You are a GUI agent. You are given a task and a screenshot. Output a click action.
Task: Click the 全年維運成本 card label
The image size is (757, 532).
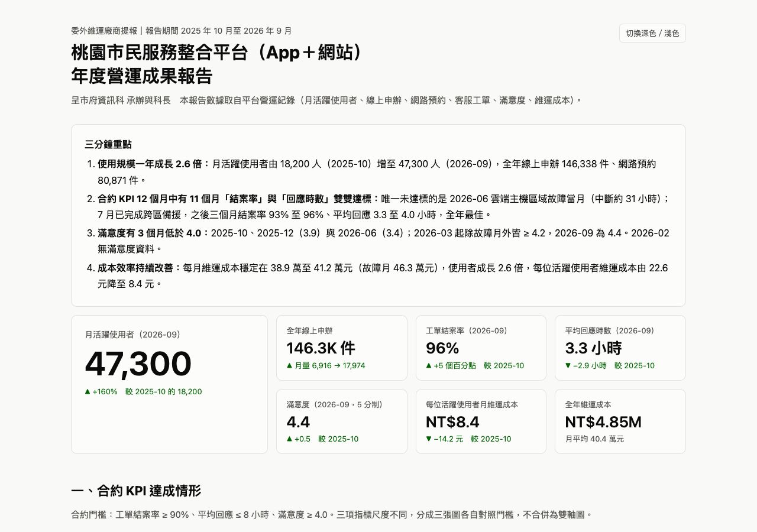coord(588,405)
